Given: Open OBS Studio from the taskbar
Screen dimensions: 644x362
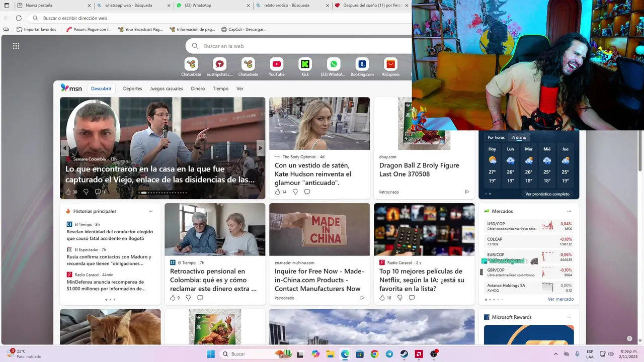Looking at the screenshot, I should pos(434,354).
